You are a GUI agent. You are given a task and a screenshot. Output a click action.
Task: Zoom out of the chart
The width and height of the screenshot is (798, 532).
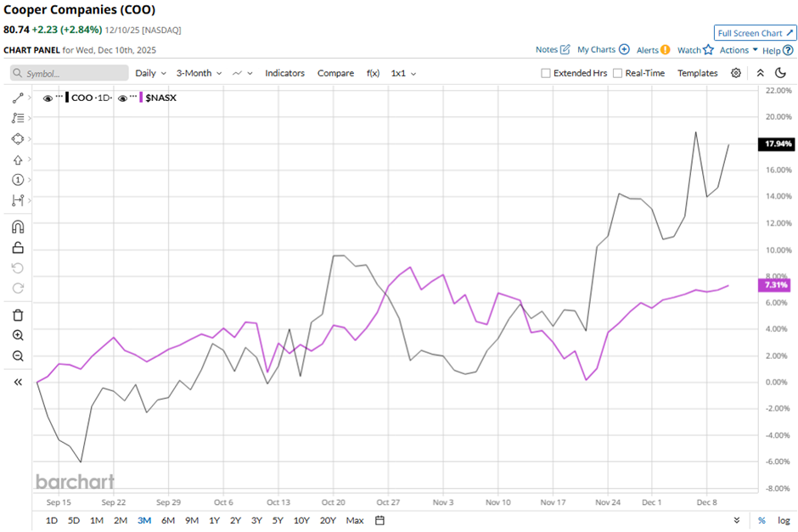(x=18, y=356)
